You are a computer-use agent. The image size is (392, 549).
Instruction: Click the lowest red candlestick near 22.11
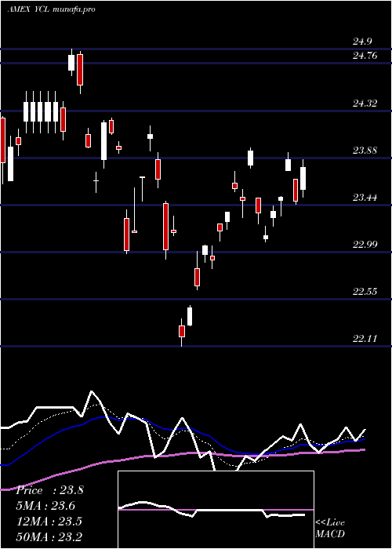click(182, 332)
